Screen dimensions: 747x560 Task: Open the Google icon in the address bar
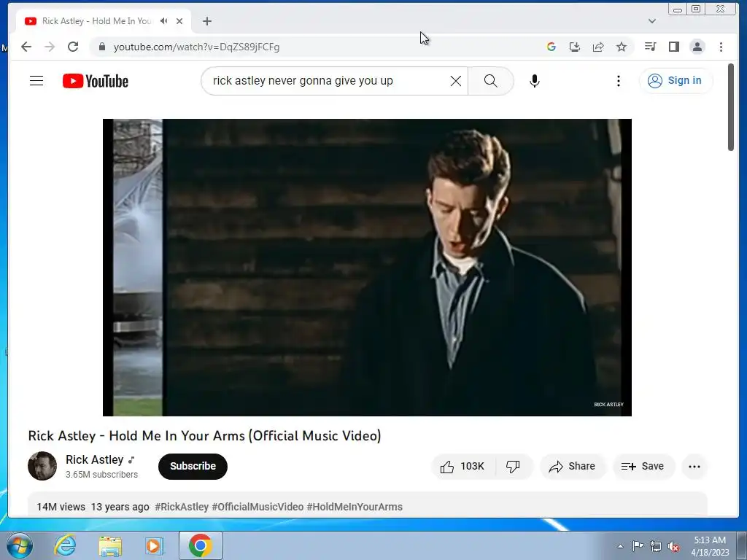point(551,47)
